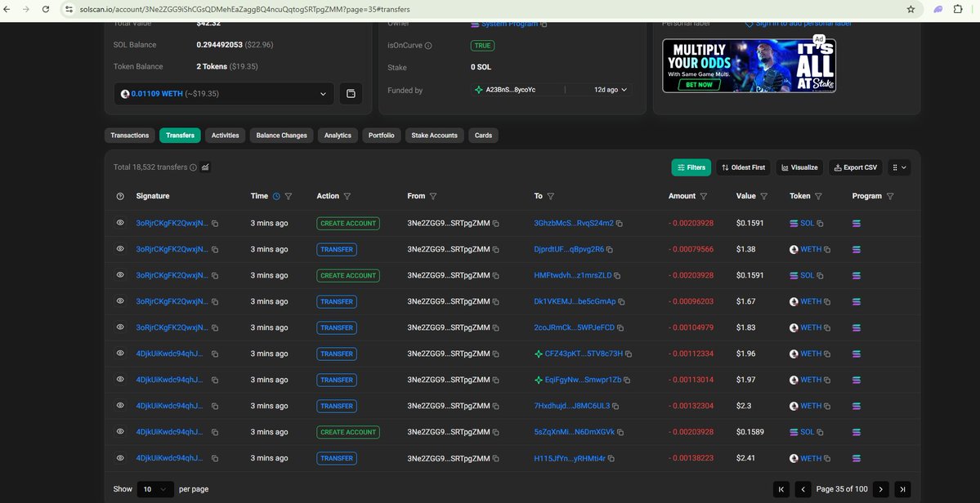
Task: Go to next page of transfers
Action: click(880, 489)
